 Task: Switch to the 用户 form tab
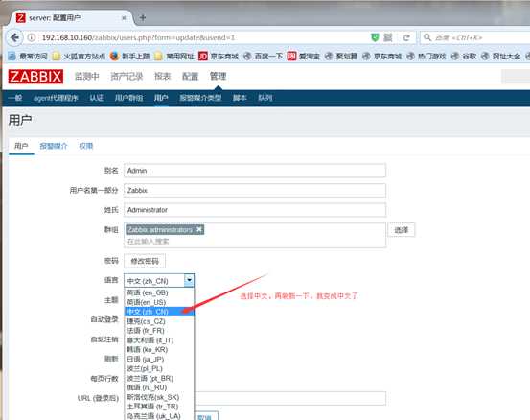(x=21, y=146)
